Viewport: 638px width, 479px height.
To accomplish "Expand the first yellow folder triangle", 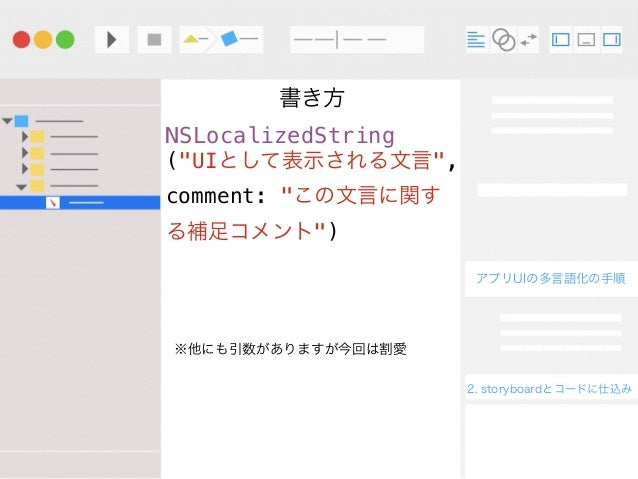I will [25, 137].
